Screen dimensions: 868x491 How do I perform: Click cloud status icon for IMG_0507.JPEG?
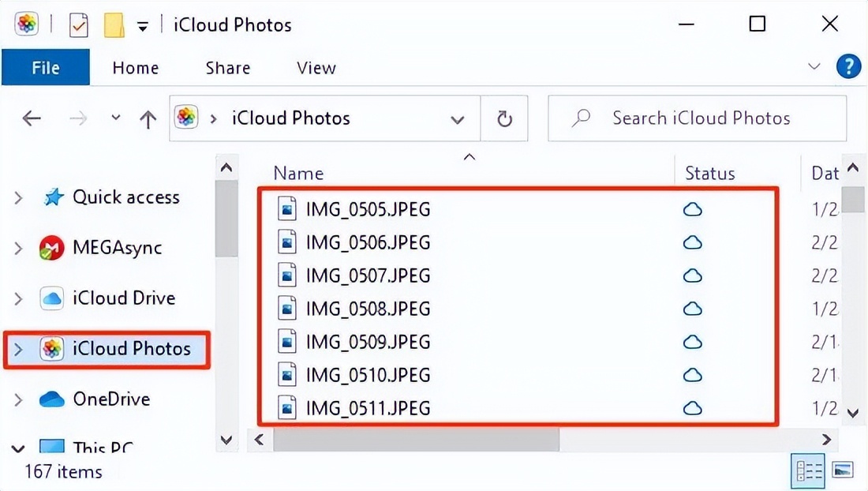coord(692,275)
